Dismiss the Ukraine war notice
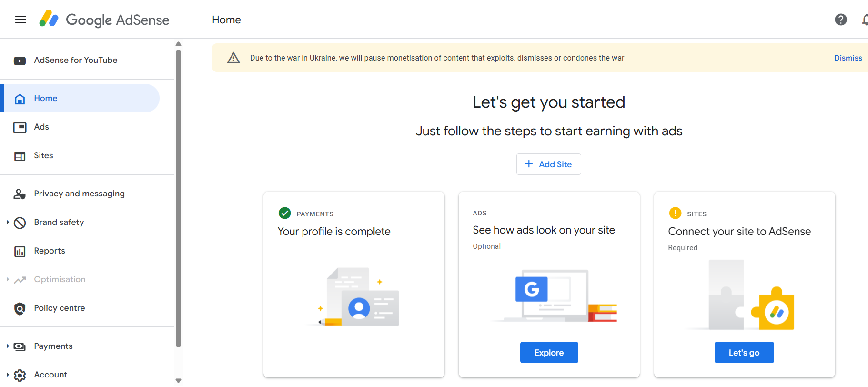868x387 pixels. tap(848, 58)
